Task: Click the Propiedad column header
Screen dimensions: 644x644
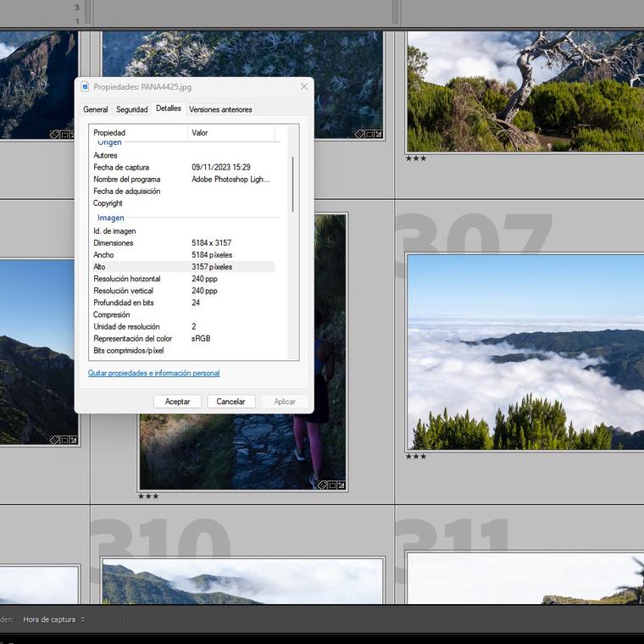Action: pos(137,133)
